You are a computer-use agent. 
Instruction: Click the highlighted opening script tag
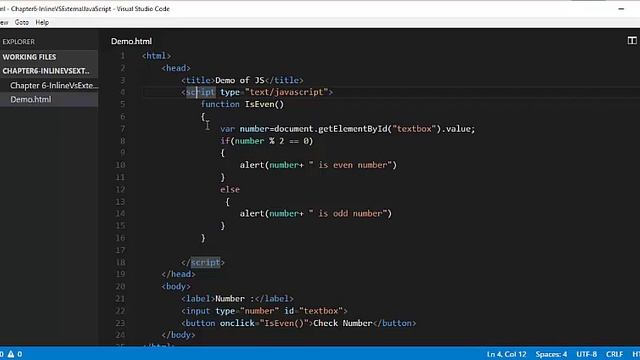[x=201, y=92]
